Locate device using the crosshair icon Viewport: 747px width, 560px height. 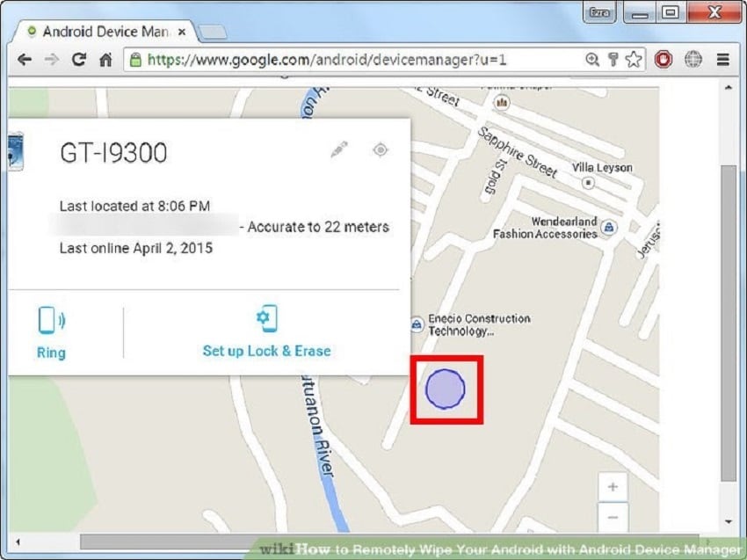coord(381,149)
